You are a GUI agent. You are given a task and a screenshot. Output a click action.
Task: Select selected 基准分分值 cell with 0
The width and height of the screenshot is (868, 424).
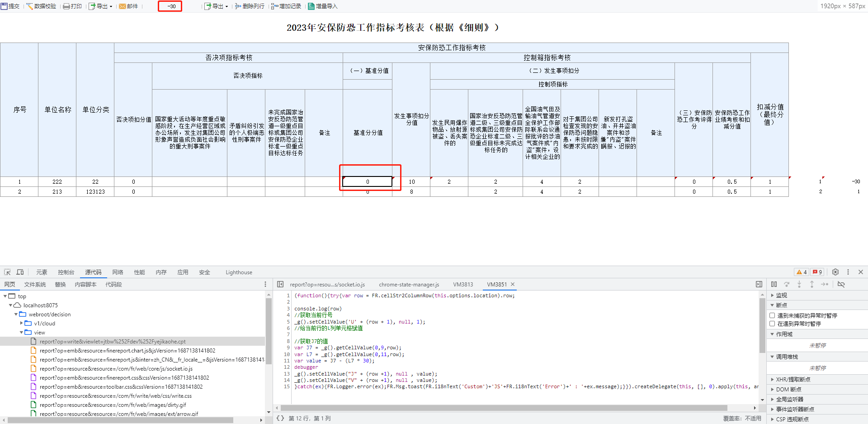(x=368, y=181)
